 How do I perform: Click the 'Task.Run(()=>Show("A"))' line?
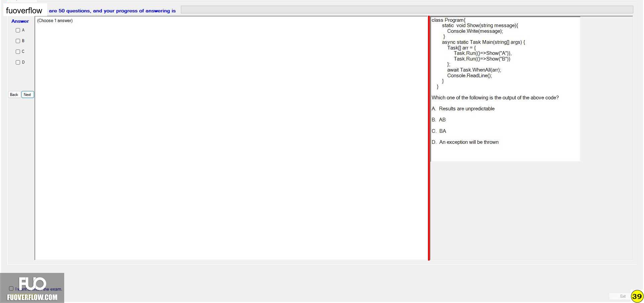point(482,53)
